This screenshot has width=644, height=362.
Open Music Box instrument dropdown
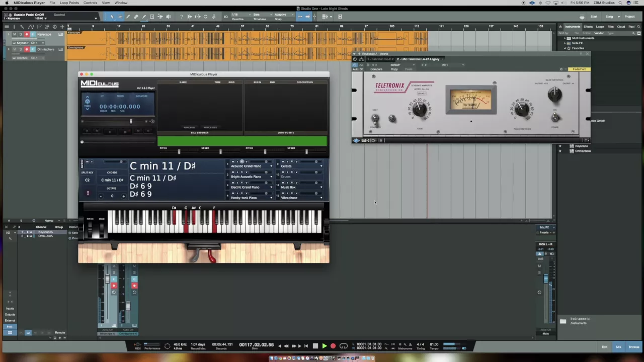tap(321, 187)
